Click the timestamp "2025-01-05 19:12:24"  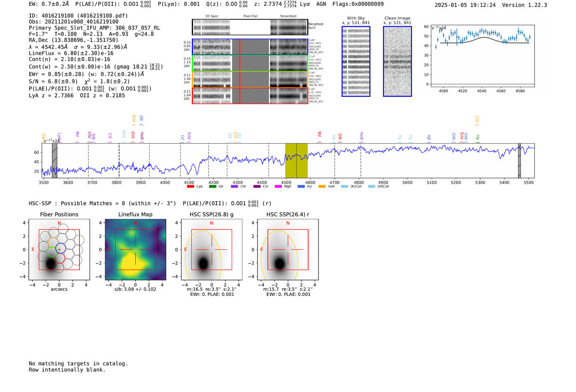[x=465, y=5]
